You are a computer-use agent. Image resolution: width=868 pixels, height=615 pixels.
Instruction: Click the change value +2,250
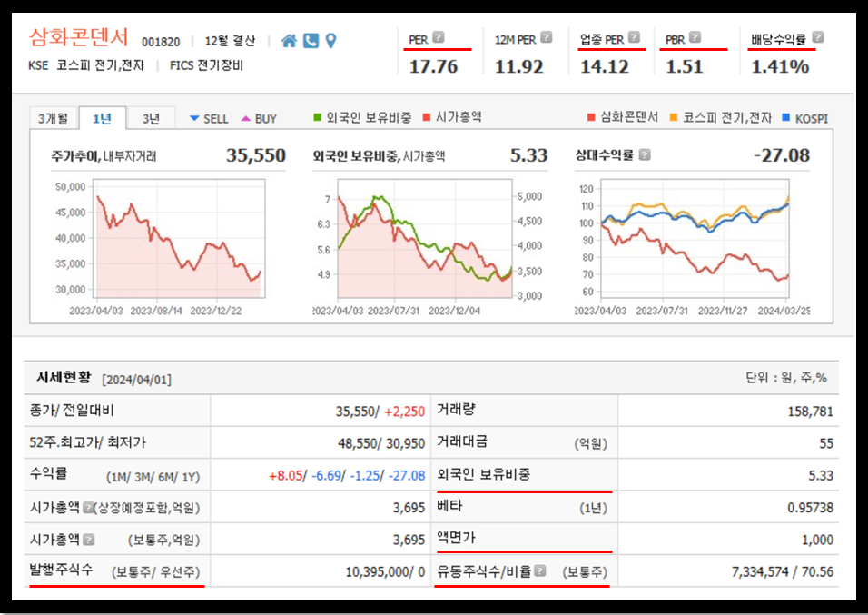click(404, 412)
